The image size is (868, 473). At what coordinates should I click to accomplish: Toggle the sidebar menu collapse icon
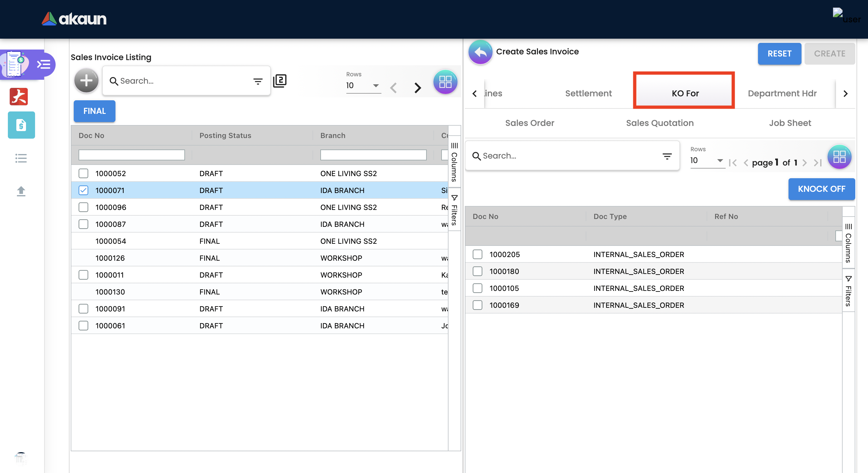click(x=44, y=64)
